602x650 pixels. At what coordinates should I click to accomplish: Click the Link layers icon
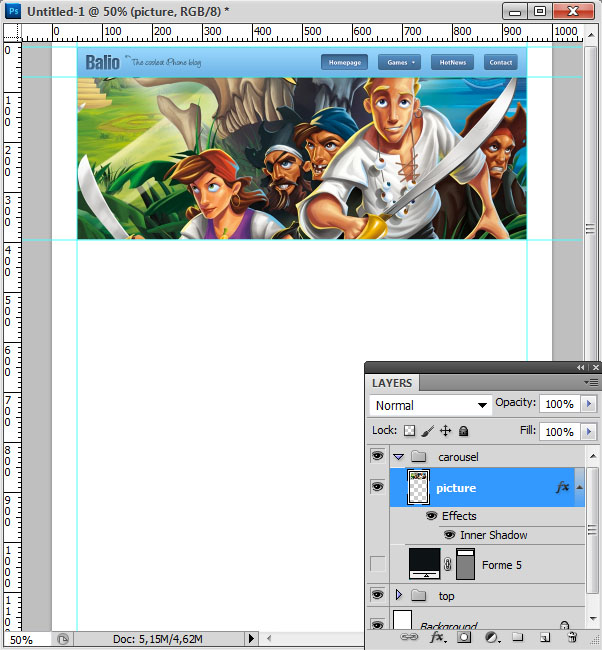pyautogui.click(x=408, y=637)
